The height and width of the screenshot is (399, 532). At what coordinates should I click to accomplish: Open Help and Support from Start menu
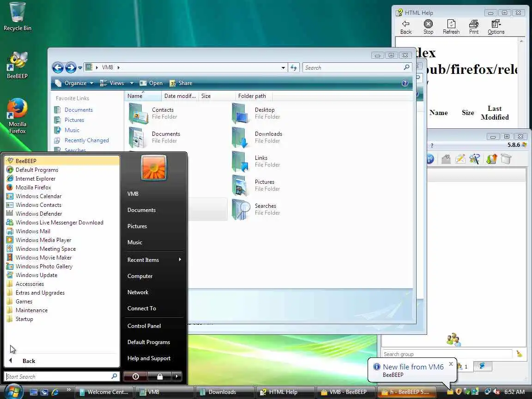pyautogui.click(x=149, y=358)
